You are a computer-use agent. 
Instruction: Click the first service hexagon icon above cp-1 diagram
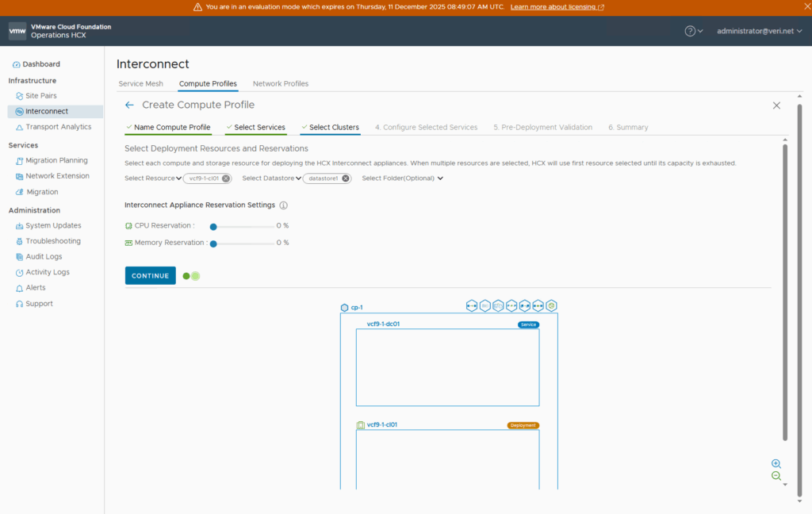click(x=472, y=305)
